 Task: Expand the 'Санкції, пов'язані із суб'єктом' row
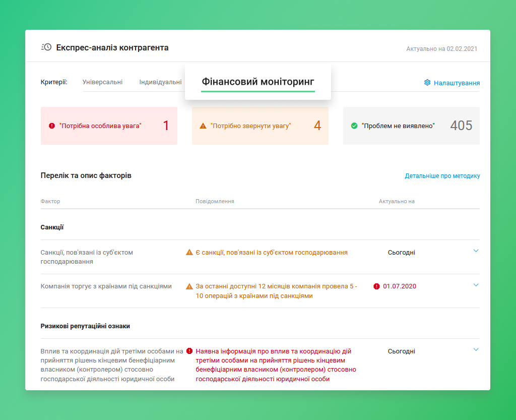476,251
